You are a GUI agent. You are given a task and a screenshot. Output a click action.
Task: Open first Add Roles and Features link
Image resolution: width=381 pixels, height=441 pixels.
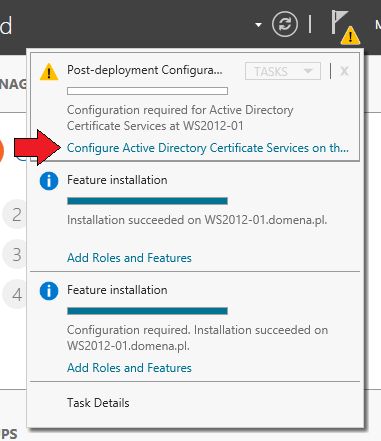(129, 258)
